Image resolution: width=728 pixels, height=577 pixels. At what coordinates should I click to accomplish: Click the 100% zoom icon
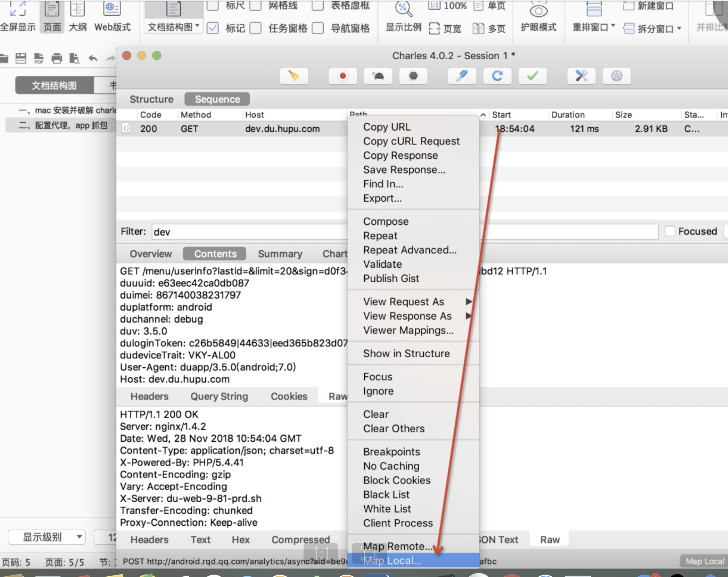(434, 5)
